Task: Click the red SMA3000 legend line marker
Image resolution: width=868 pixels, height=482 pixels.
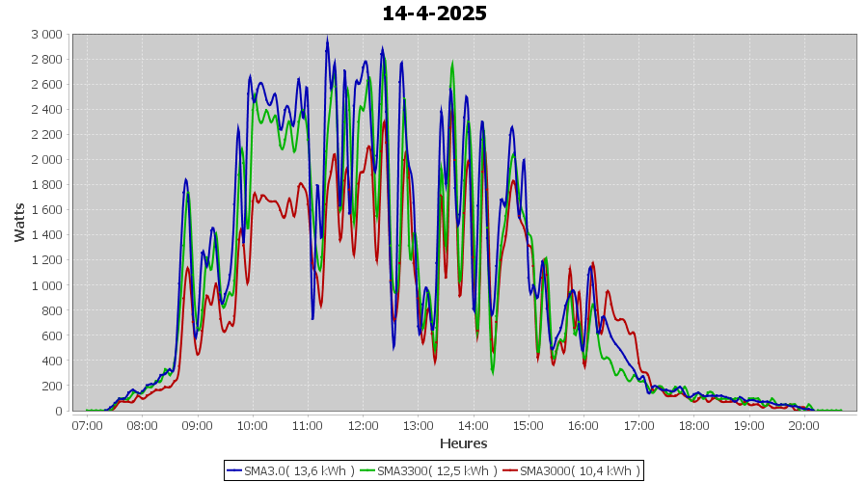Action: tap(510, 471)
